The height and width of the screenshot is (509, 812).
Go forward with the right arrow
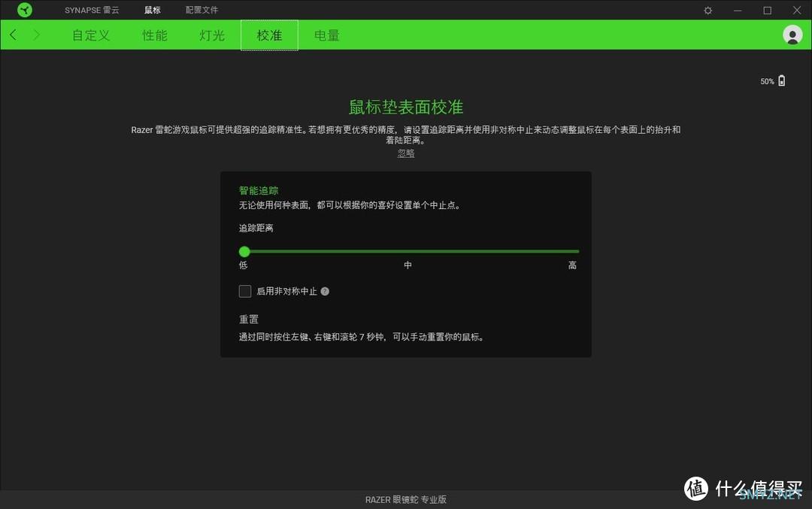point(36,35)
